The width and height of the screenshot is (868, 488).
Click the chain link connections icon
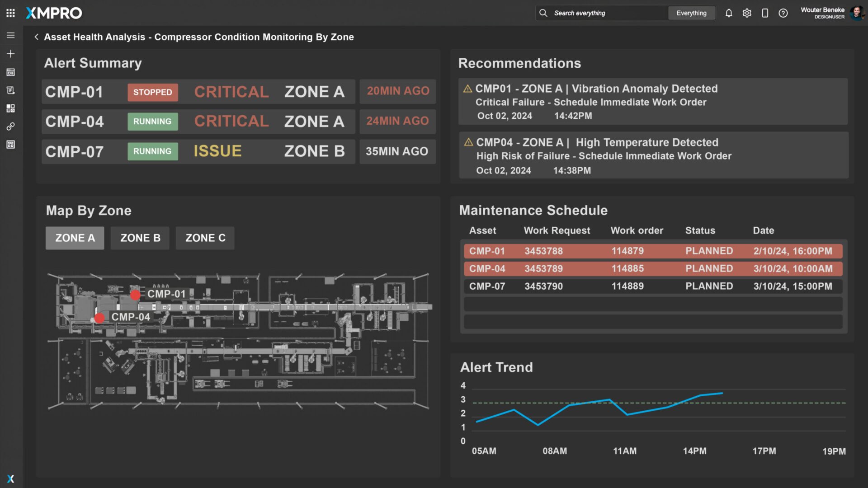[x=10, y=127]
